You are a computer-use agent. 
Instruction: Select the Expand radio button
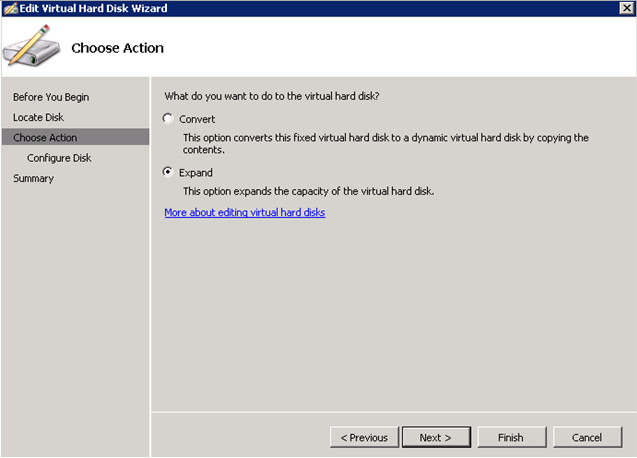(168, 173)
